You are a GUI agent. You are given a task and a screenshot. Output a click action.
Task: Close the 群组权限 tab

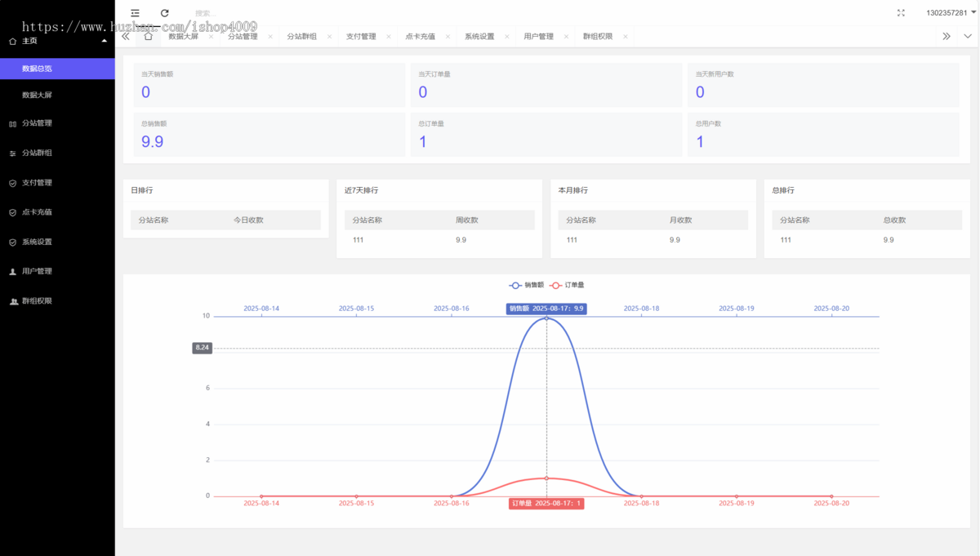click(x=626, y=37)
